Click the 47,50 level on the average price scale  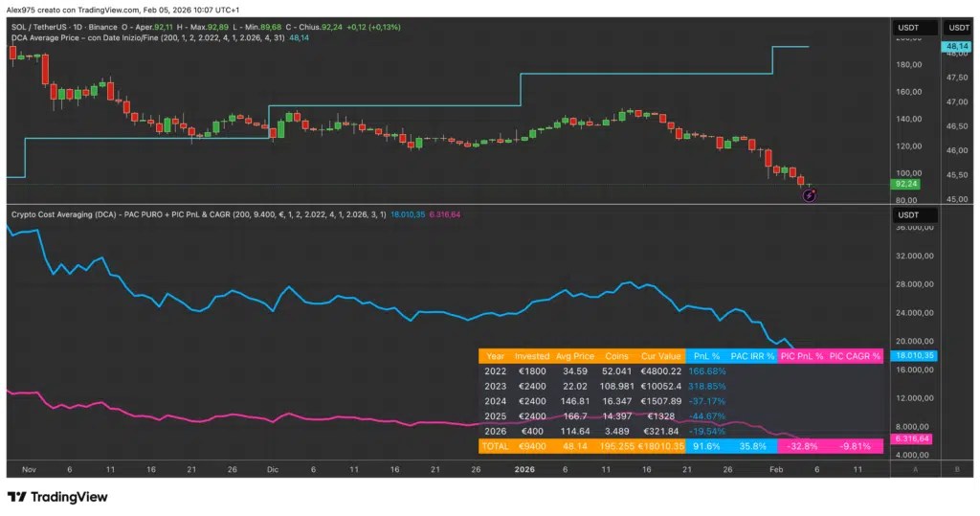(x=957, y=78)
